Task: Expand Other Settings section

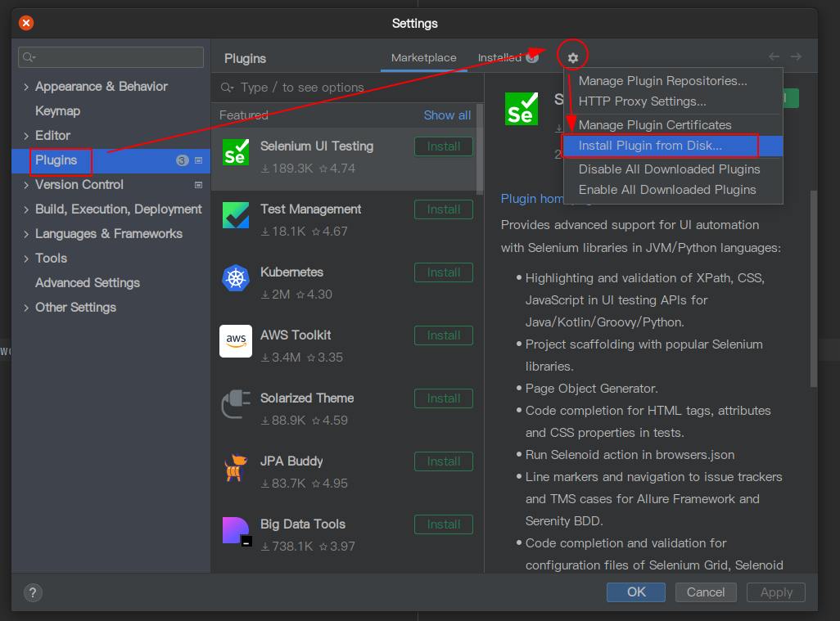Action: coord(25,308)
